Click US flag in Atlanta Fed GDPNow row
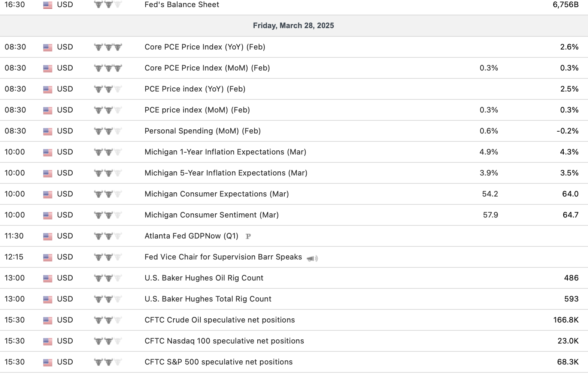 click(48, 236)
